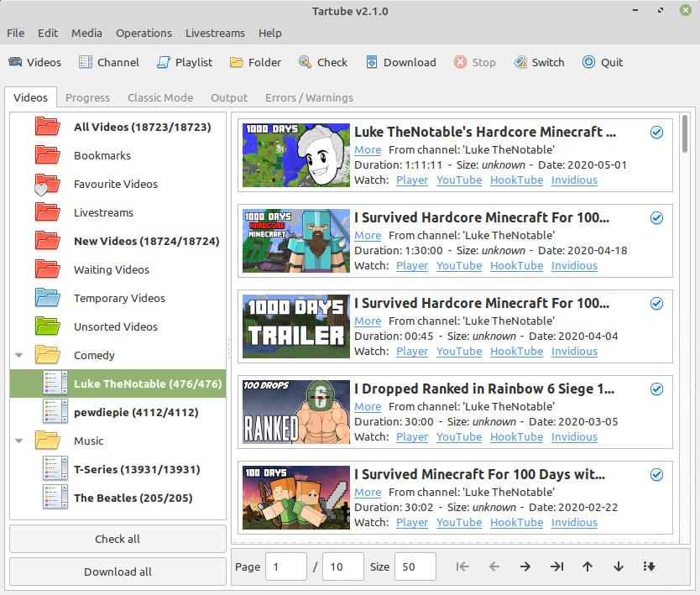Collapse the Music folder tree arrow
Screen dimensions: 700x595
point(18,441)
